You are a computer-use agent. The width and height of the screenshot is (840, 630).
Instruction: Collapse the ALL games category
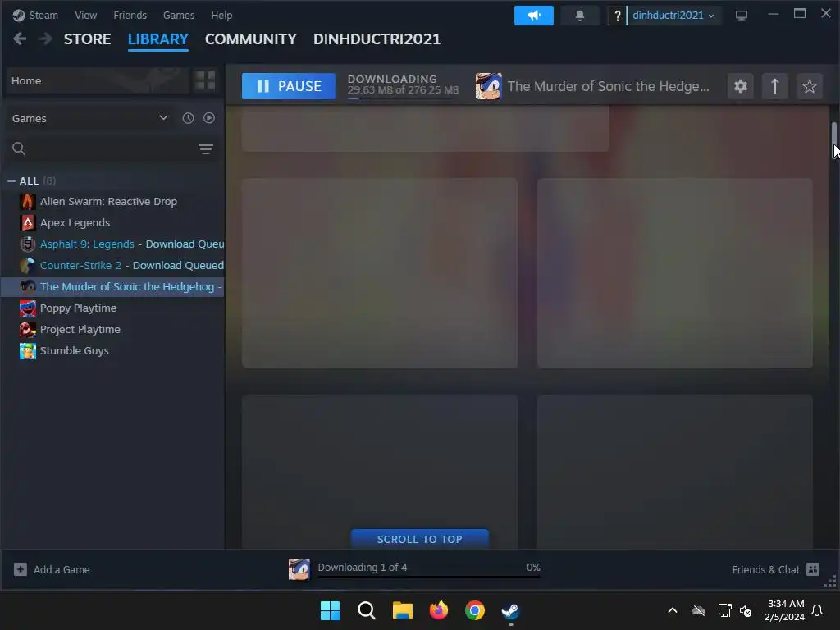coord(11,181)
